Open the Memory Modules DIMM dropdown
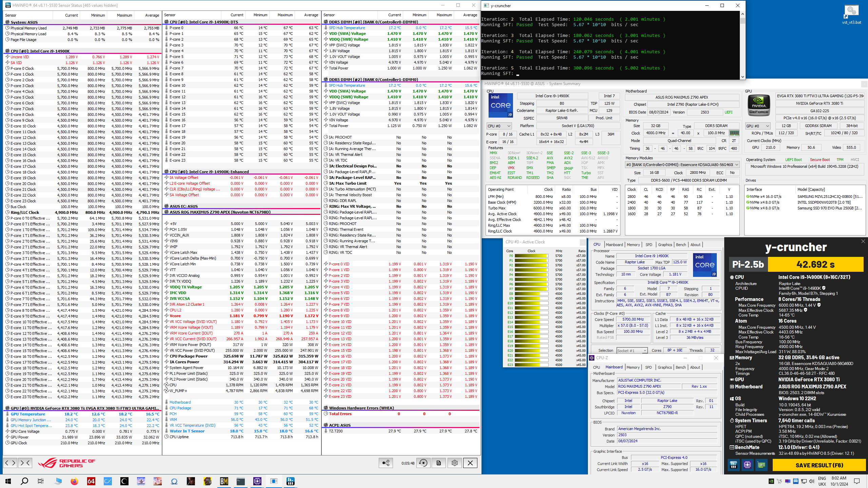The width and height of the screenshot is (868, 488). pos(682,165)
